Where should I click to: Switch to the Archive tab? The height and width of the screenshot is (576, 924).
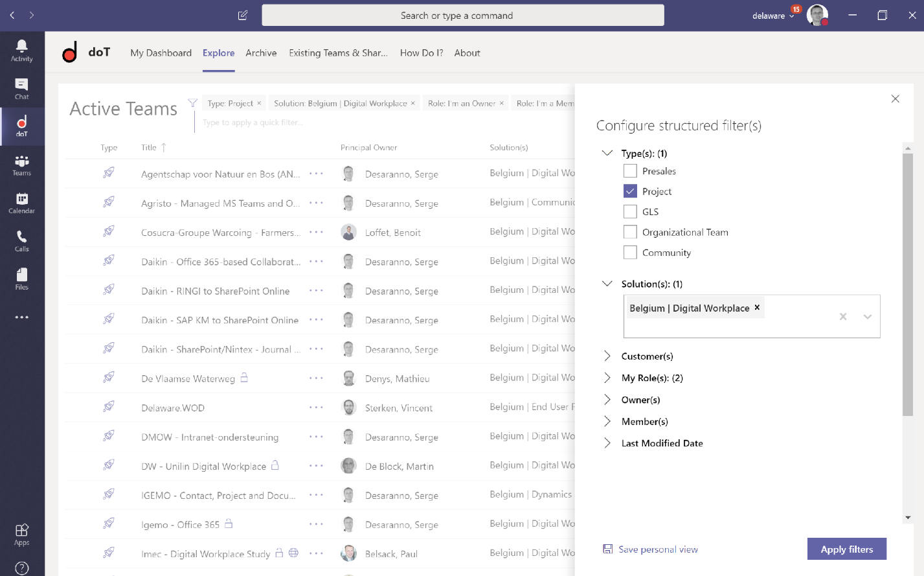click(261, 53)
